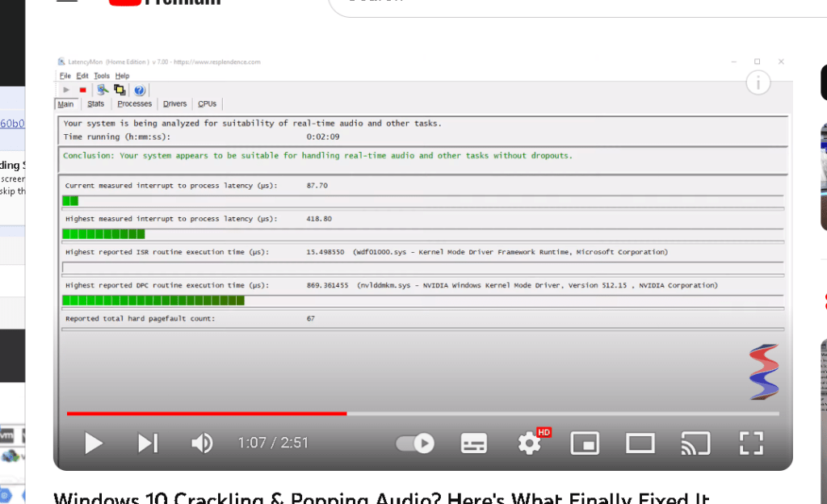The height and width of the screenshot is (504, 827).
Task: Click LatencyMon red stop button
Action: pos(83,90)
